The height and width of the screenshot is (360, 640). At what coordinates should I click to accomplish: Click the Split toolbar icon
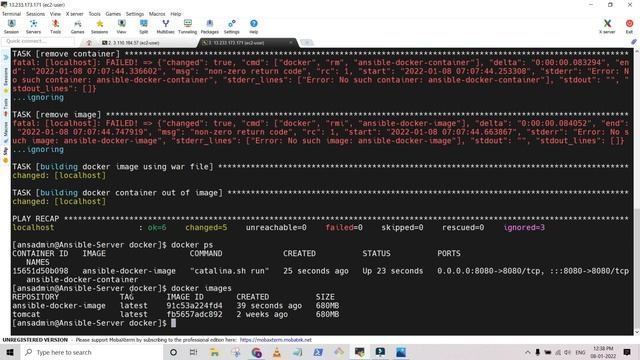tap(143, 27)
